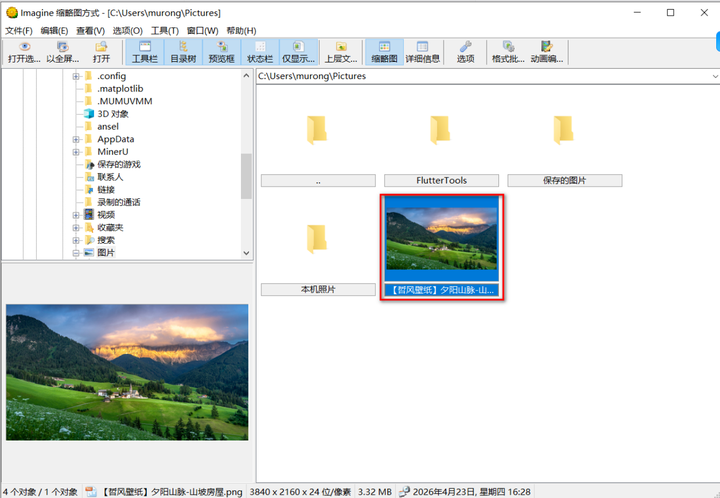Select the 保存的图片 folder label
This screenshot has width=720, height=498.
pos(565,181)
